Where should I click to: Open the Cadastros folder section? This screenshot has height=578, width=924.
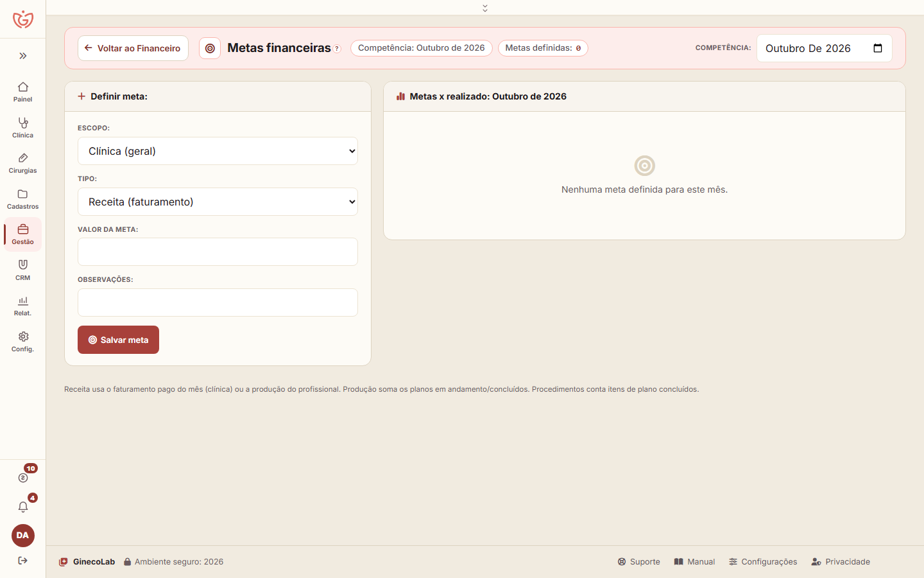[x=23, y=199]
